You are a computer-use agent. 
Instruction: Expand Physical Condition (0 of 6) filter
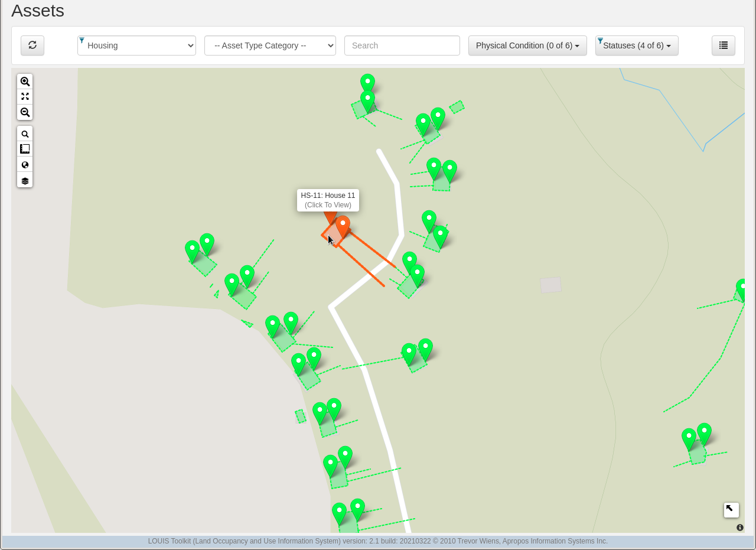pyautogui.click(x=527, y=45)
